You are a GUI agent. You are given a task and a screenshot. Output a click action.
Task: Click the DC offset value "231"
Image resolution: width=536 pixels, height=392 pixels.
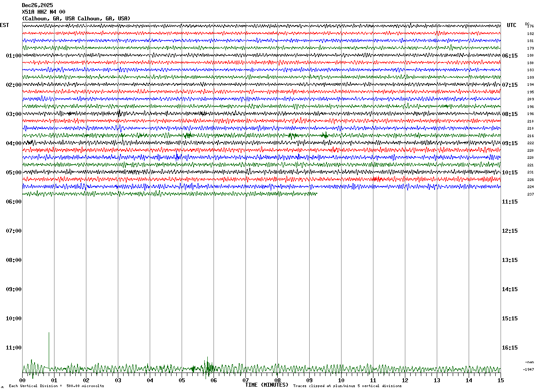(531, 172)
